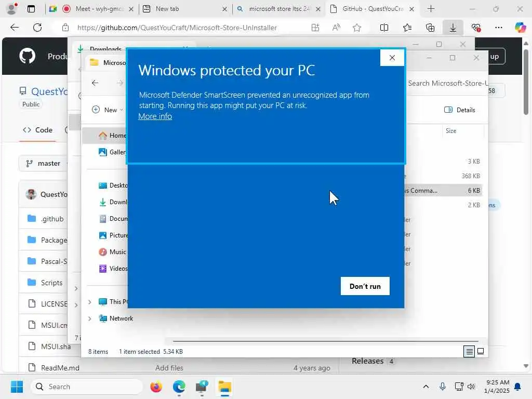Click the Edge address bar URL

coord(177,28)
